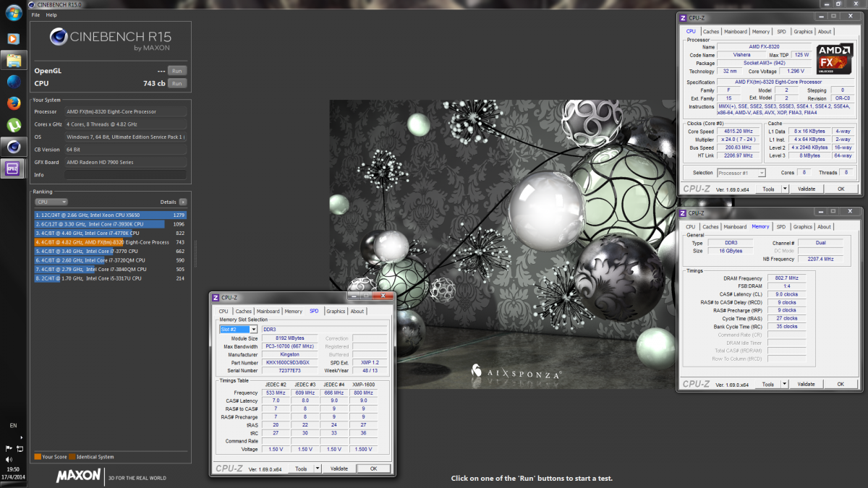Click OK in the CPU-Z Memory window
Image resolution: width=868 pixels, height=488 pixels.
coord(841,385)
